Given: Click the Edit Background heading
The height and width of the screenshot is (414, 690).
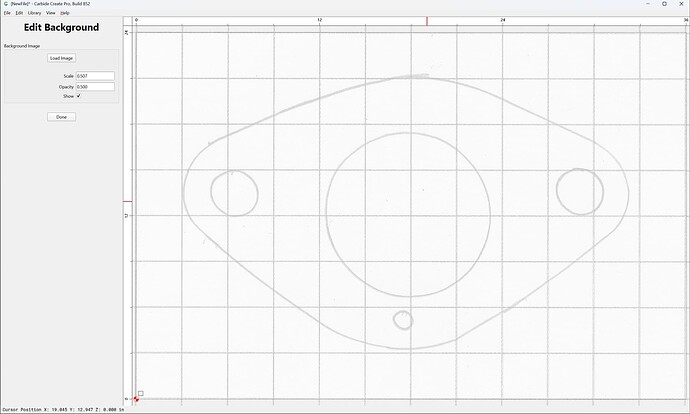Looking at the screenshot, I should click(x=61, y=27).
